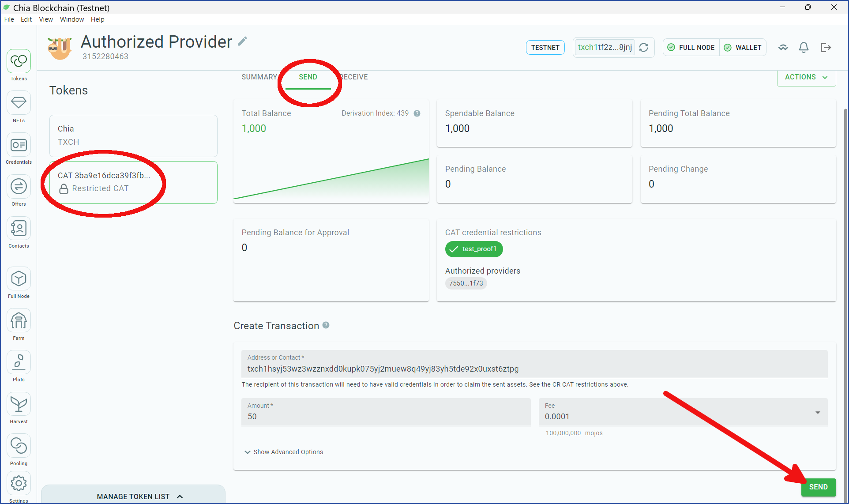Open the Edit menu

(26, 19)
